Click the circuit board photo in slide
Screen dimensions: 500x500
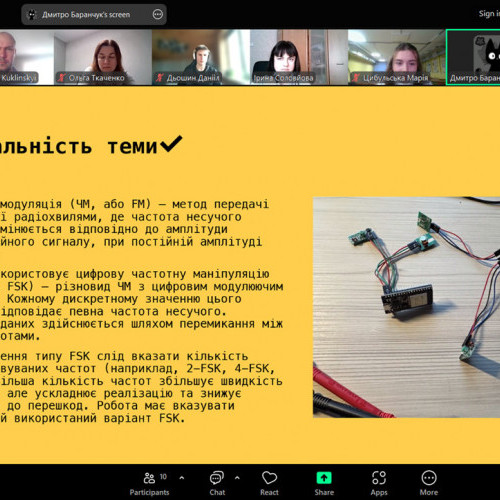pos(406,307)
